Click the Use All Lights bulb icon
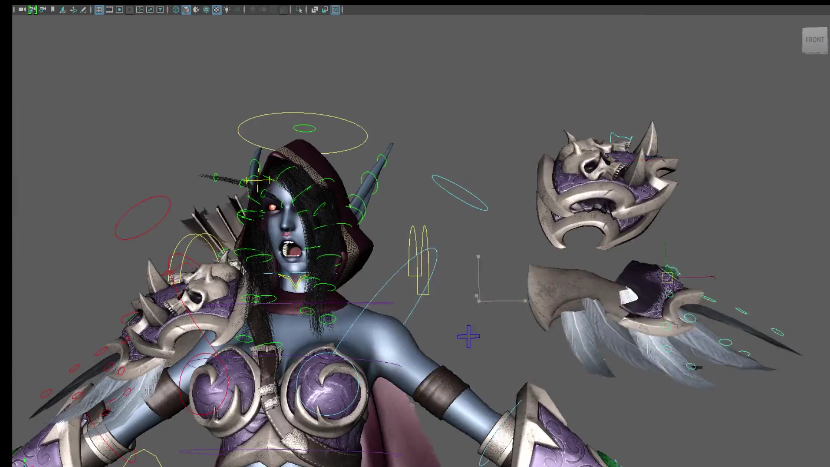 pyautogui.click(x=227, y=10)
